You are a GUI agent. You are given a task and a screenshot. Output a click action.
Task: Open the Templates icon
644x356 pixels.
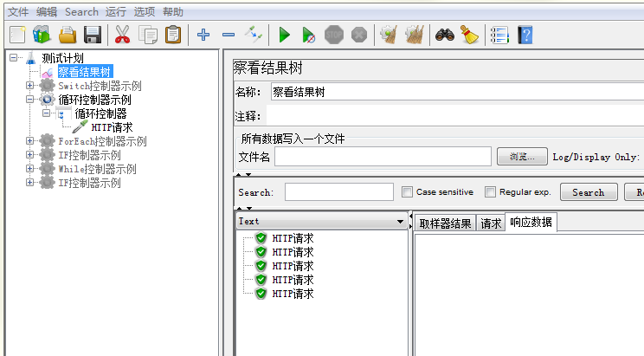[42, 35]
